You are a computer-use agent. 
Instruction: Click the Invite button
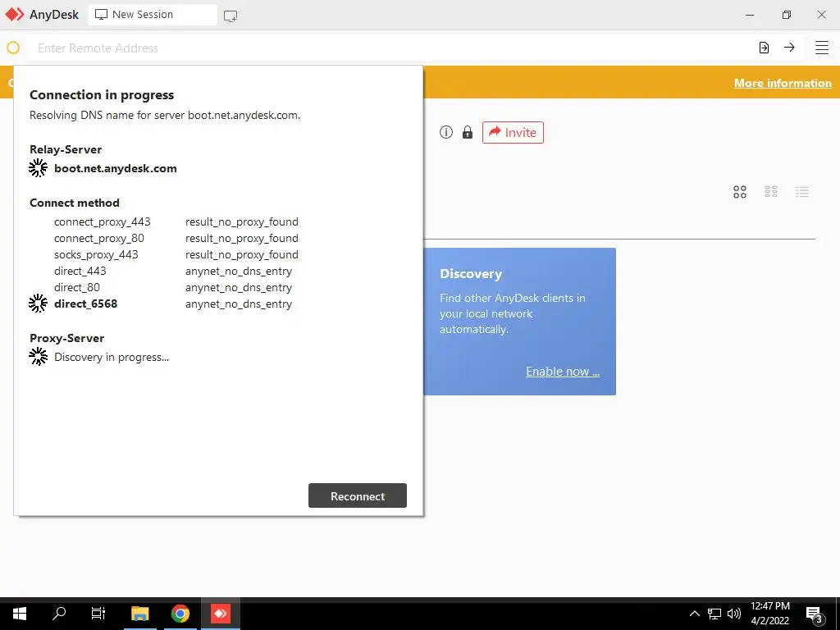(513, 132)
